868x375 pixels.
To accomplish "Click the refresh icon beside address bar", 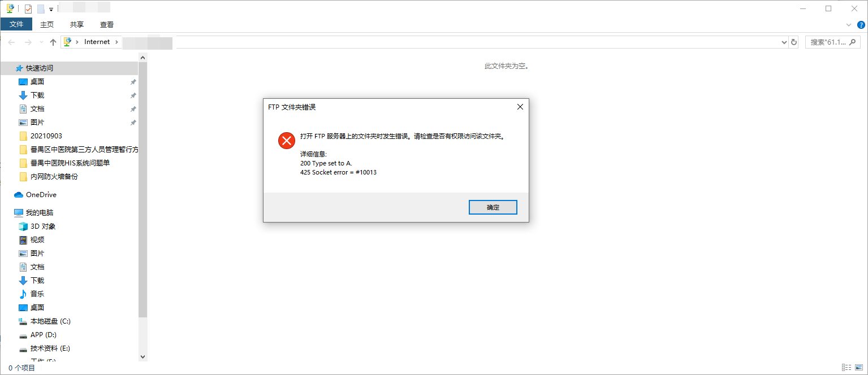I will point(794,42).
